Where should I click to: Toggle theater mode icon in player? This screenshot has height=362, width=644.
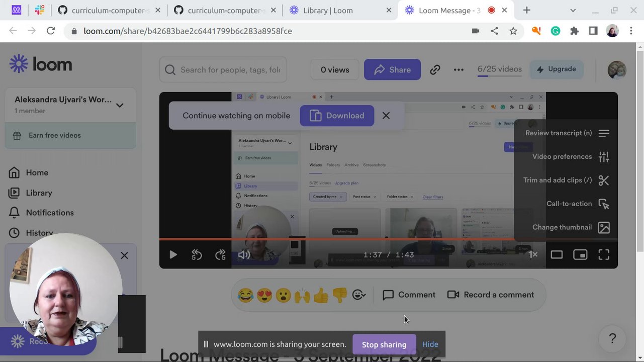tap(557, 255)
